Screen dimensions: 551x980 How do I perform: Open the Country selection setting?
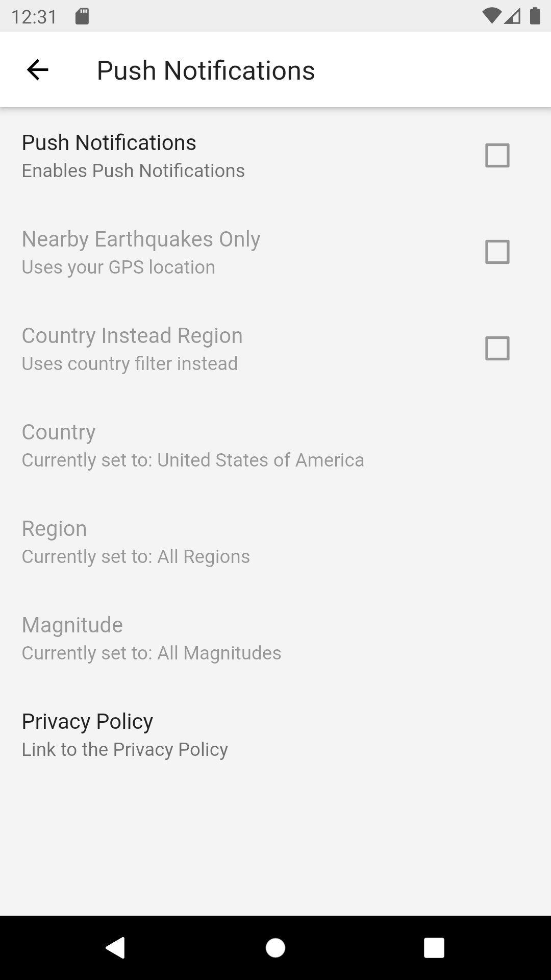[193, 445]
